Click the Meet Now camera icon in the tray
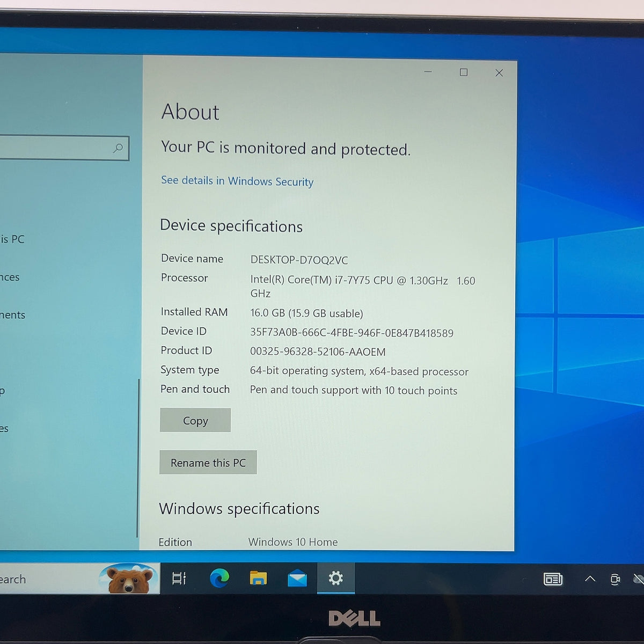The width and height of the screenshot is (644, 644). click(x=615, y=579)
